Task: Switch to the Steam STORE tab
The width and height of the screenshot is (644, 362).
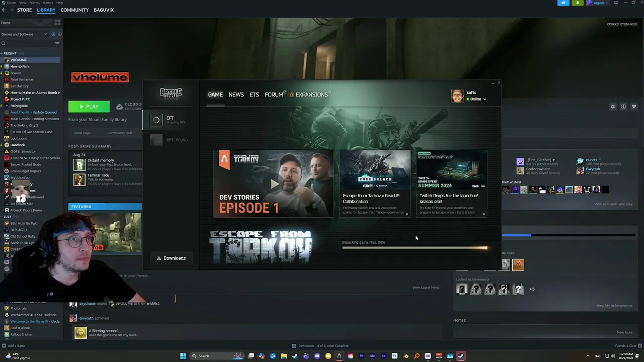Action: 24,10
